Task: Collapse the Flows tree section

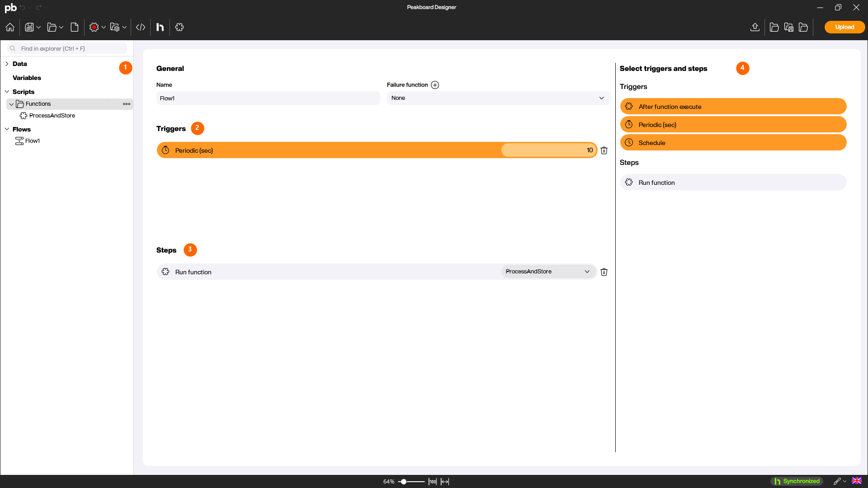Action: pyautogui.click(x=7, y=129)
